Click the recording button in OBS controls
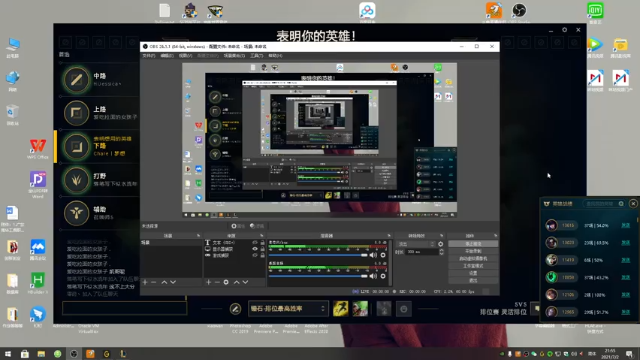 point(473,251)
